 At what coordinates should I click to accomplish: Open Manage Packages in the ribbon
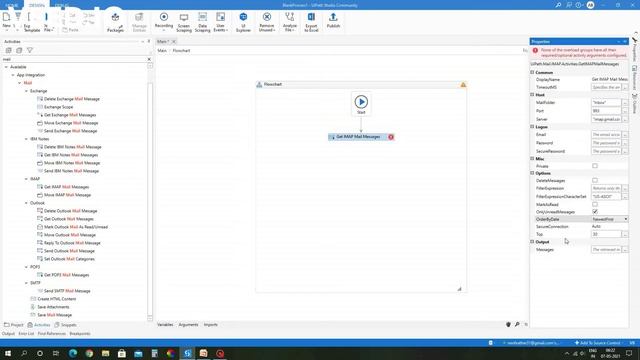(115, 22)
